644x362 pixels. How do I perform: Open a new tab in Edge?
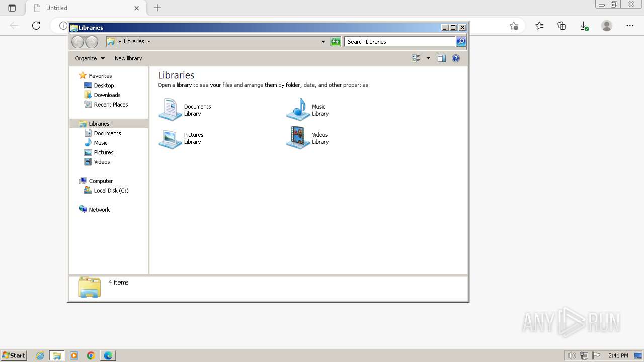click(x=157, y=8)
